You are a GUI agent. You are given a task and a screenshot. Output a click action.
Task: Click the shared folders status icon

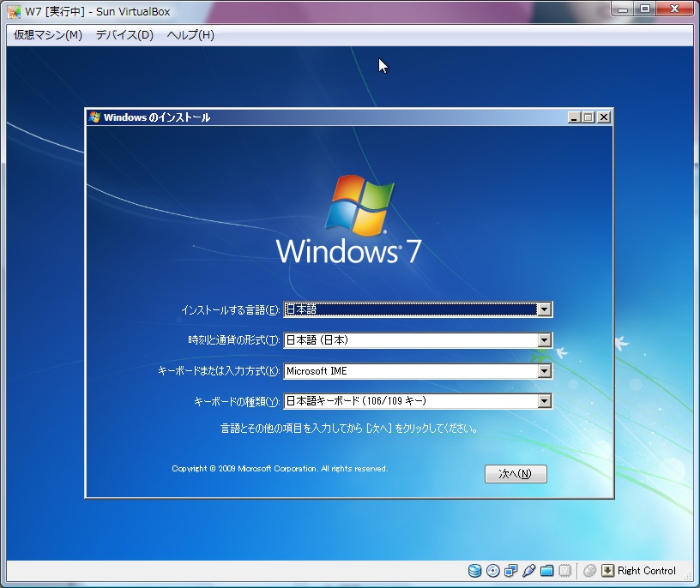547,571
